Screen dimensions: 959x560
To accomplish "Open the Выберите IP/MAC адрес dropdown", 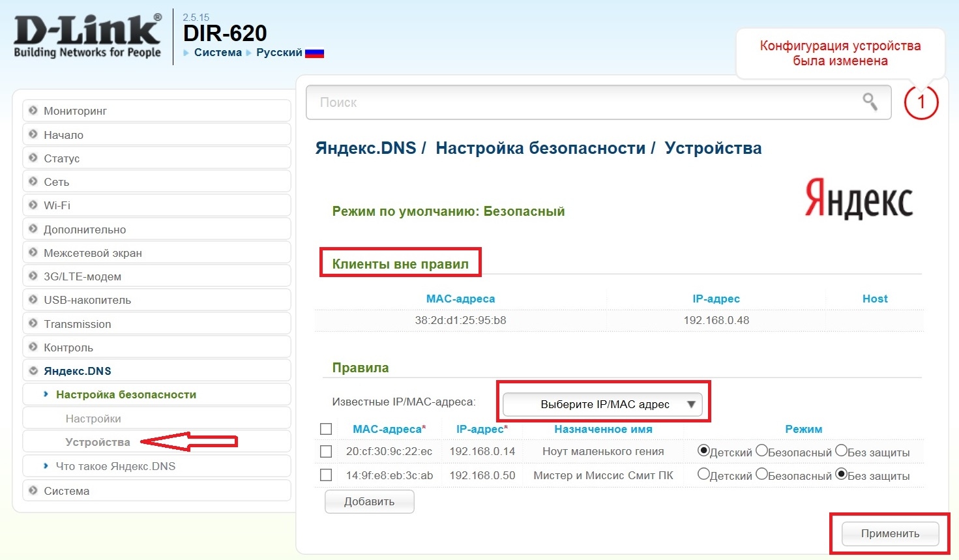I will (x=602, y=404).
